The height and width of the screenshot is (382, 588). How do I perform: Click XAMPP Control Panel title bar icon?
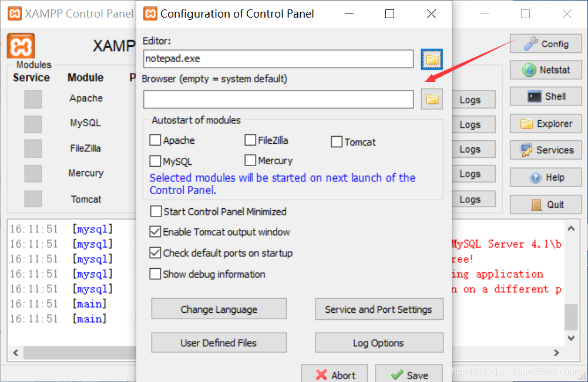[15, 13]
